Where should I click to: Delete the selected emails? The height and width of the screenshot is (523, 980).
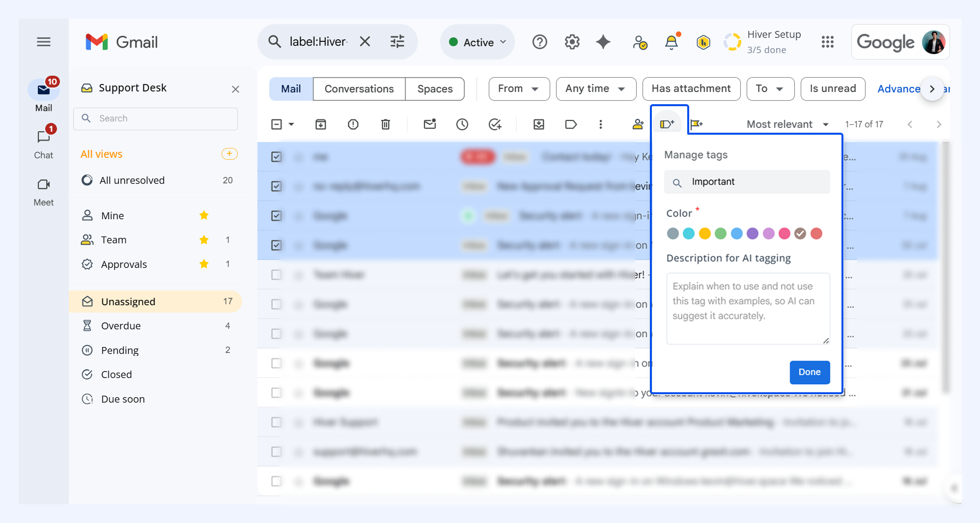[x=386, y=124]
